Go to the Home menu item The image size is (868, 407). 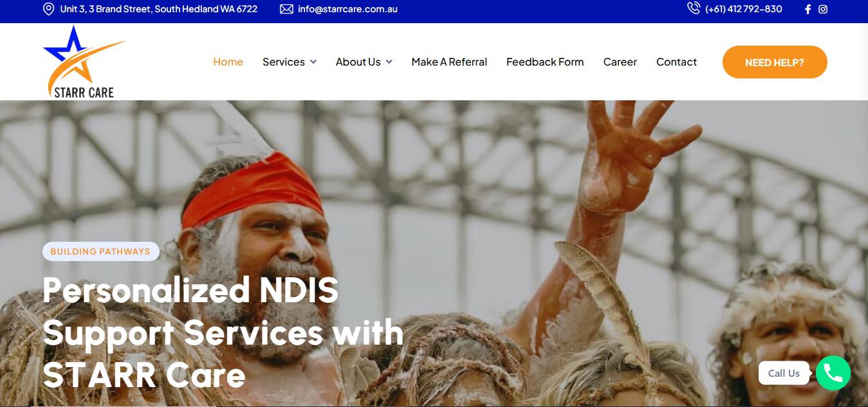click(228, 62)
